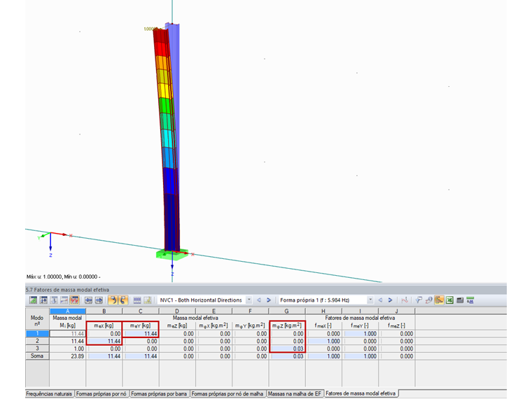Image resolution: width=532 pixels, height=399 pixels.
Task: Select Fatores de massa modal efetiva tab
Action: pos(360,393)
